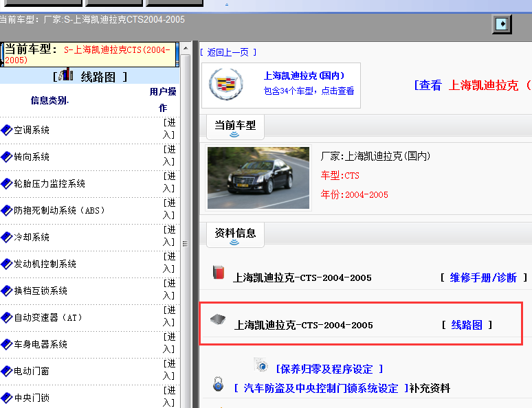Click the 车型:CTS red text
532x408 pixels.
340,175
